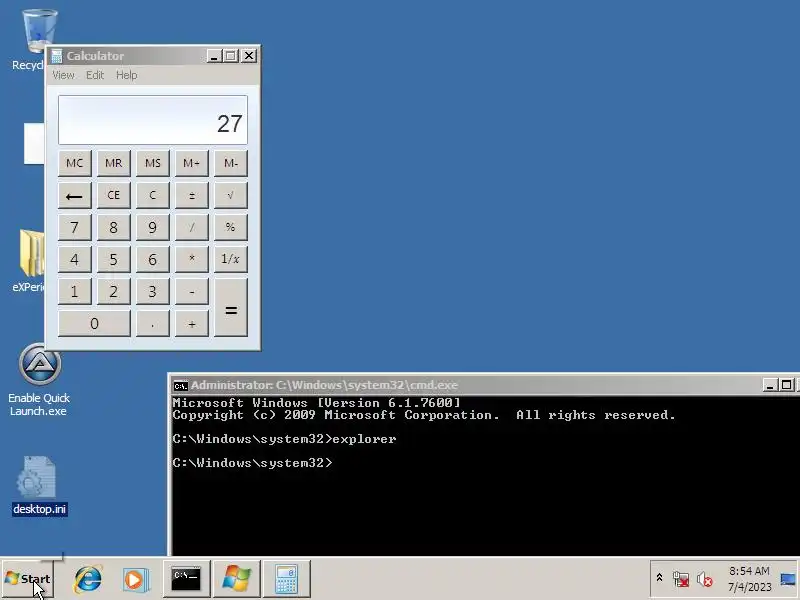Click digit 8 on the calculator
The height and width of the screenshot is (600, 800).
click(x=114, y=228)
